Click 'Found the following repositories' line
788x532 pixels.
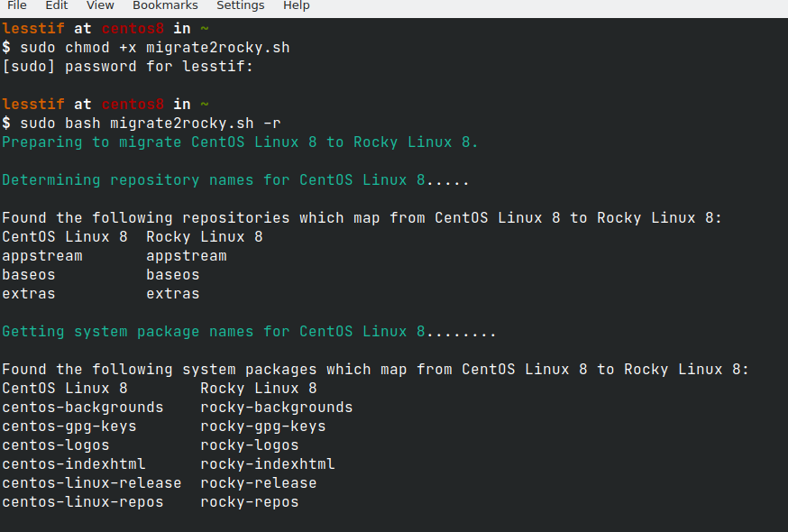[x=362, y=217]
